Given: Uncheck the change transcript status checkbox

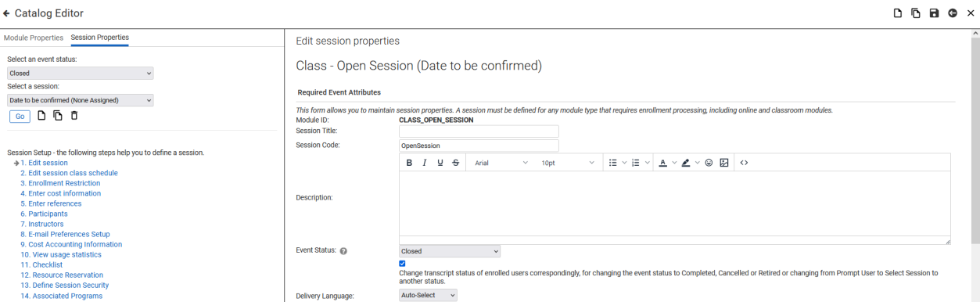Looking at the screenshot, I should [x=403, y=264].
